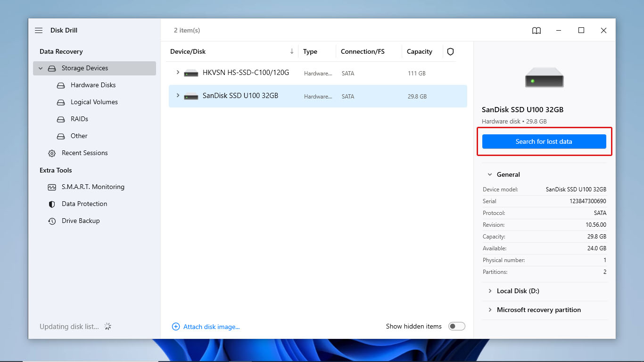Click revision value 10.56.00
The width and height of the screenshot is (644, 362).
tap(596, 225)
